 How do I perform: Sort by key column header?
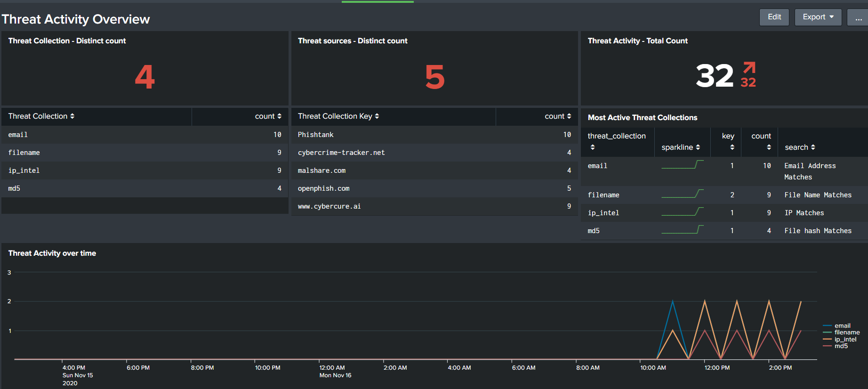(728, 141)
